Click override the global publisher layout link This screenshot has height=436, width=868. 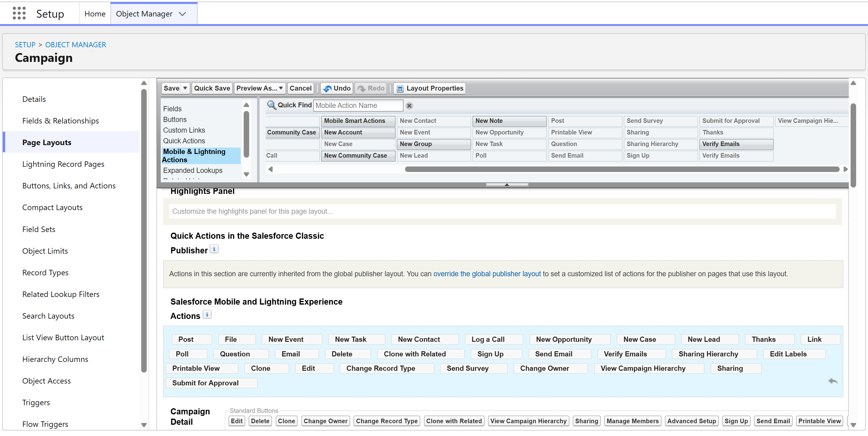(x=487, y=274)
